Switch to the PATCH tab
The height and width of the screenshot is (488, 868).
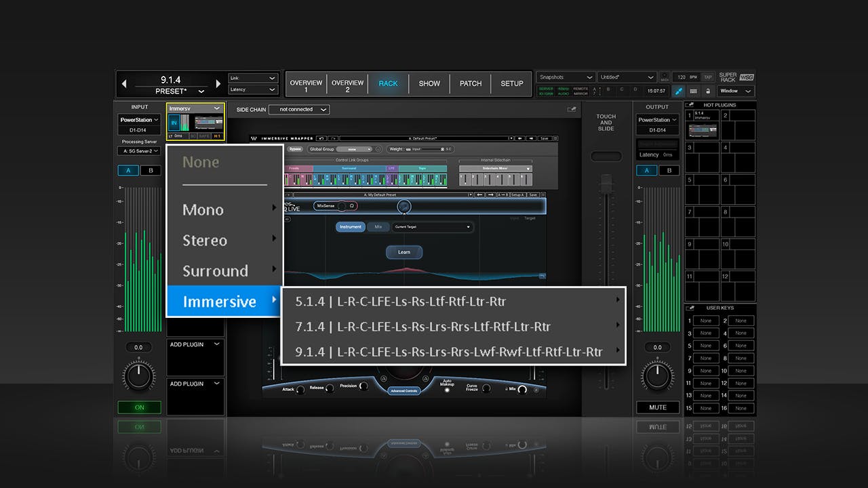tap(470, 83)
